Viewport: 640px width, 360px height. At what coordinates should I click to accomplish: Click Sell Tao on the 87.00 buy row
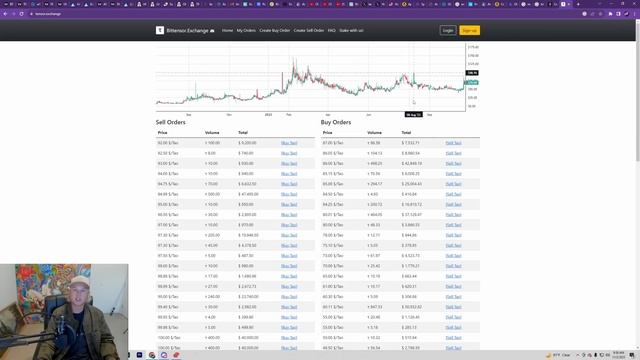453,143
